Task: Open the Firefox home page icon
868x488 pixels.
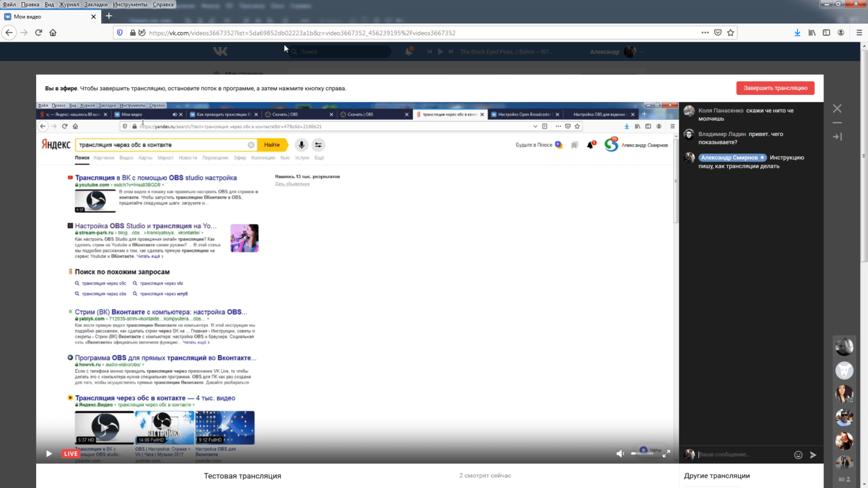Action: [x=53, y=33]
